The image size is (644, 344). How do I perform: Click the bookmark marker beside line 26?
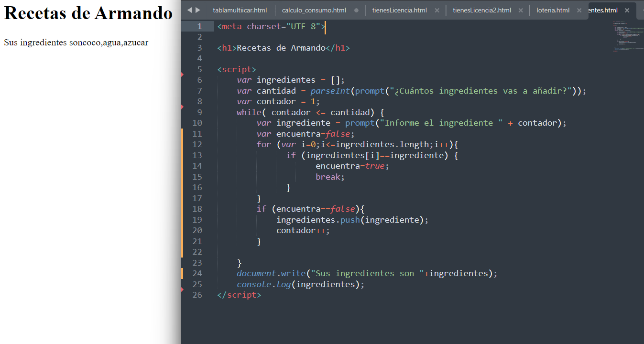coord(183,289)
